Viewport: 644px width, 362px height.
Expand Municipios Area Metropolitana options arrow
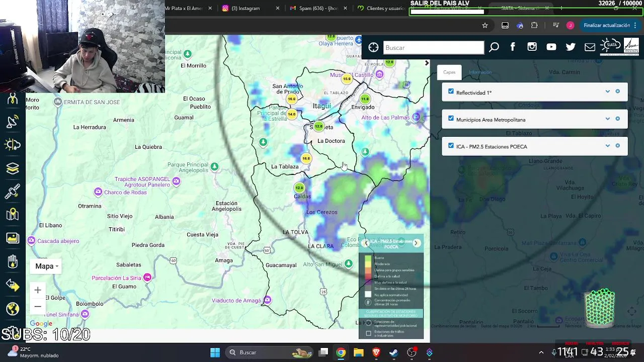(608, 119)
